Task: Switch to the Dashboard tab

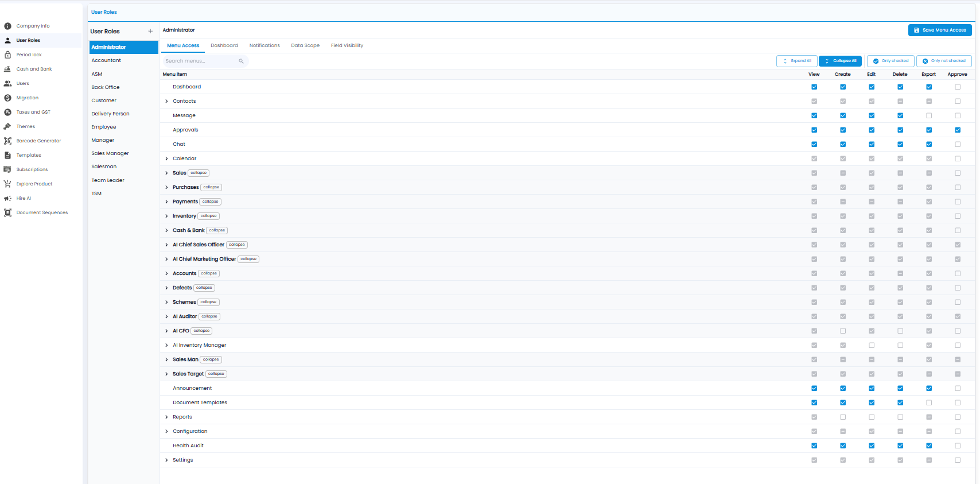Action: (x=224, y=45)
